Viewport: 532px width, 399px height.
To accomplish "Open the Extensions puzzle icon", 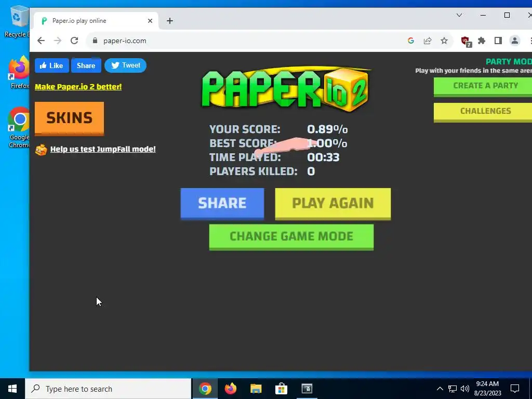I will pyautogui.click(x=482, y=41).
